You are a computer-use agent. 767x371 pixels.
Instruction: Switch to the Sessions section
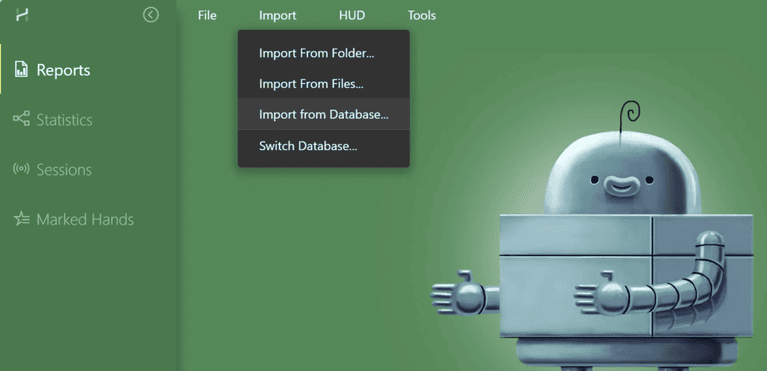[64, 170]
